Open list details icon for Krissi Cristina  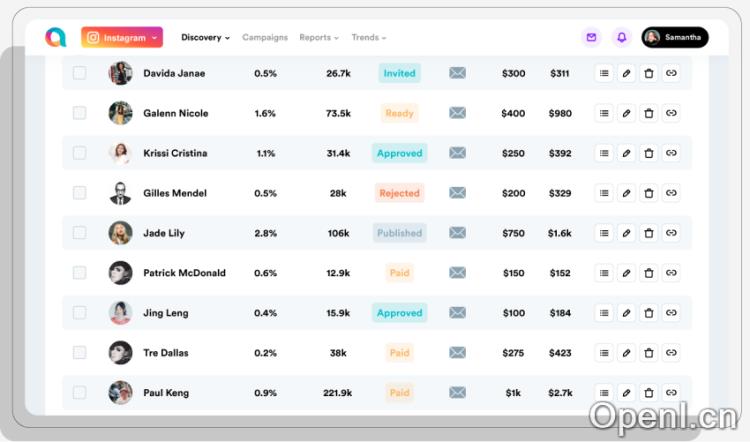tap(604, 153)
